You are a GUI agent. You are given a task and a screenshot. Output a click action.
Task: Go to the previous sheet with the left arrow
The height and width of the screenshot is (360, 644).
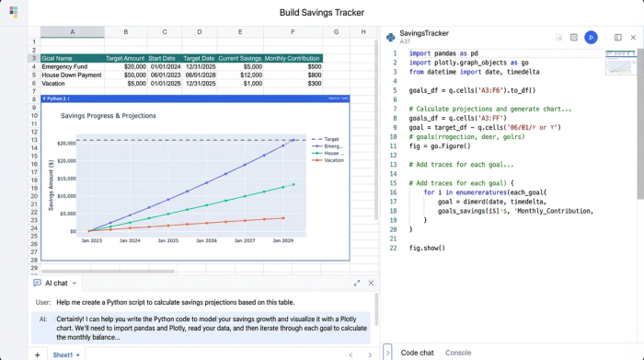coord(351,355)
